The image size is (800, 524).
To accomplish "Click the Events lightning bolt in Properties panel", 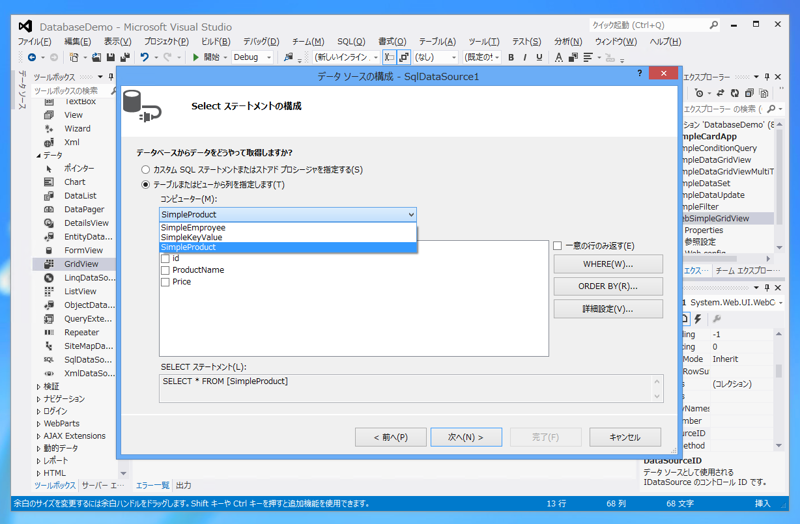I will pyautogui.click(x=697, y=319).
